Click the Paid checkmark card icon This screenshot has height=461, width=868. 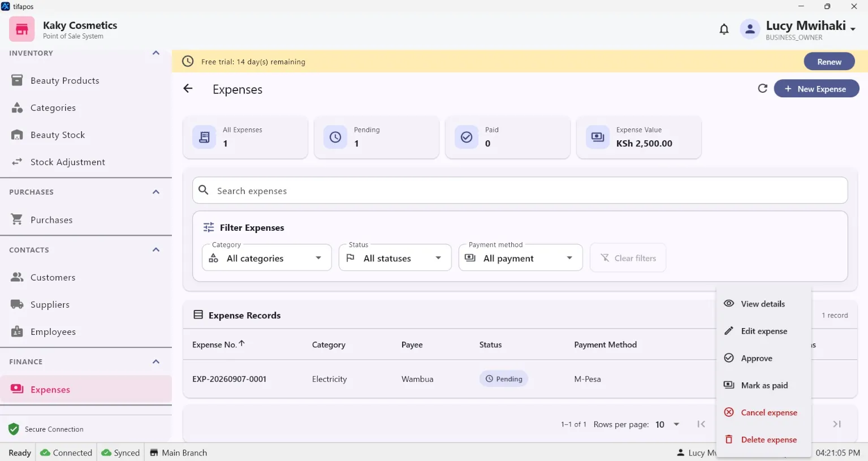point(467,137)
